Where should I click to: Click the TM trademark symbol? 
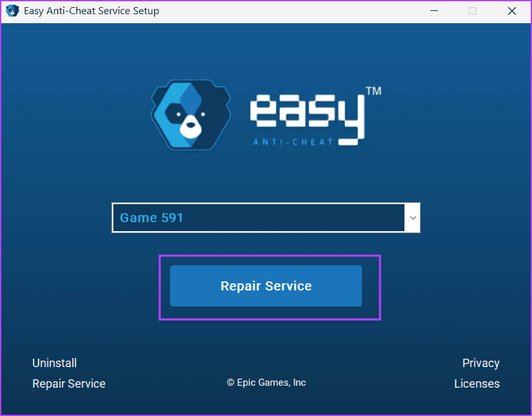point(373,91)
